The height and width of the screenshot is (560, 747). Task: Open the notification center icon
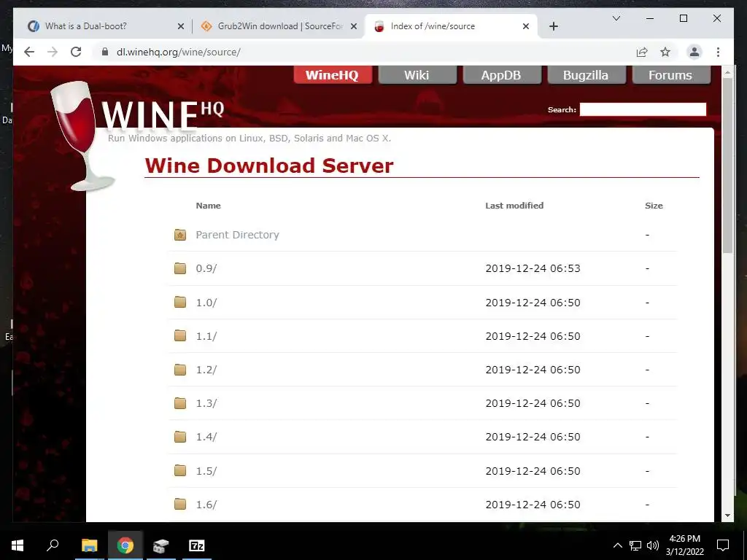pyautogui.click(x=723, y=545)
